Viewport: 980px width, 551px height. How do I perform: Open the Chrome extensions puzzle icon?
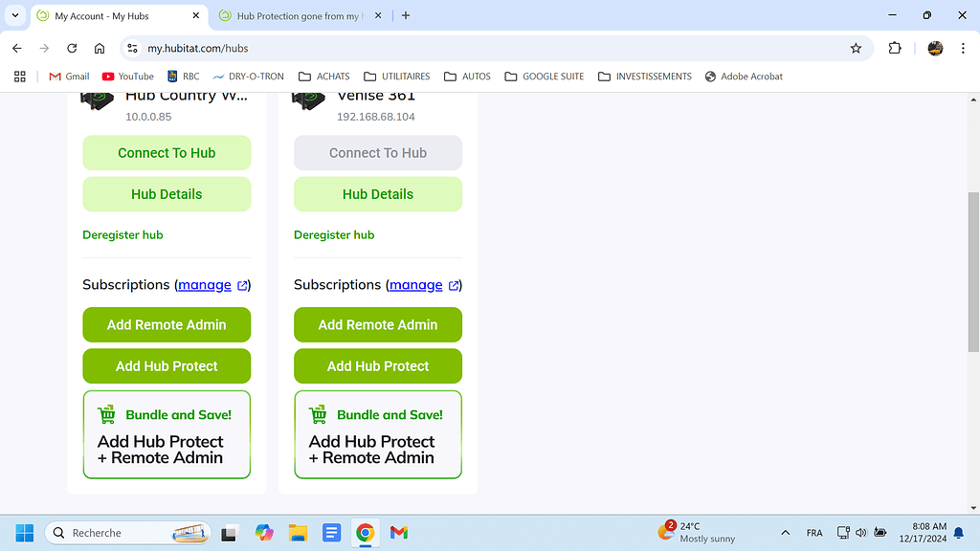pyautogui.click(x=895, y=48)
